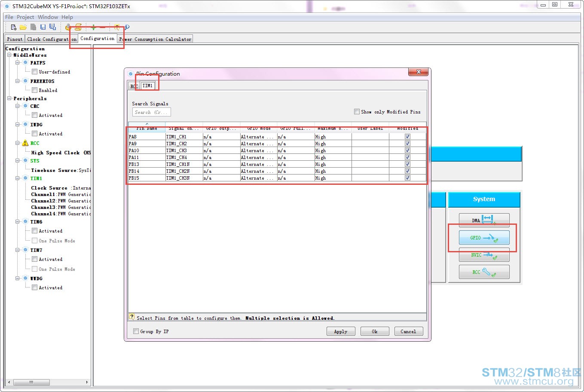Screen dimensions: 584x392
Task: Select the PB13 pin row
Action: (277, 164)
